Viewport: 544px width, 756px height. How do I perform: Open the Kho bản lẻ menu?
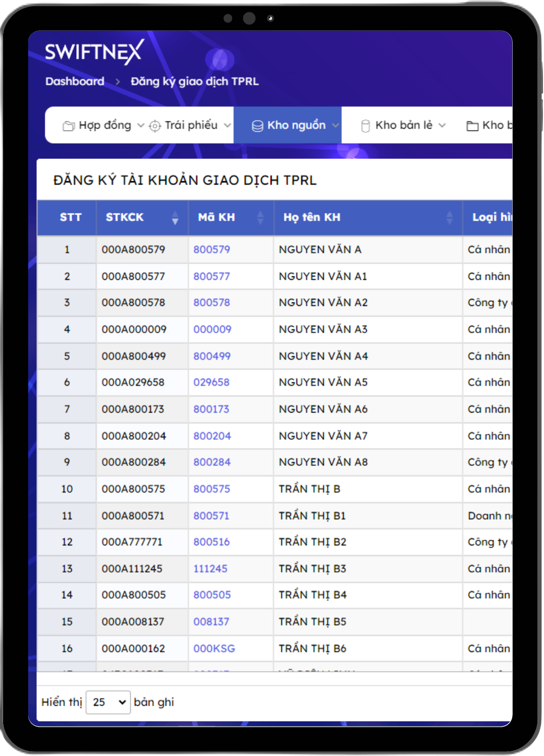coord(404,126)
